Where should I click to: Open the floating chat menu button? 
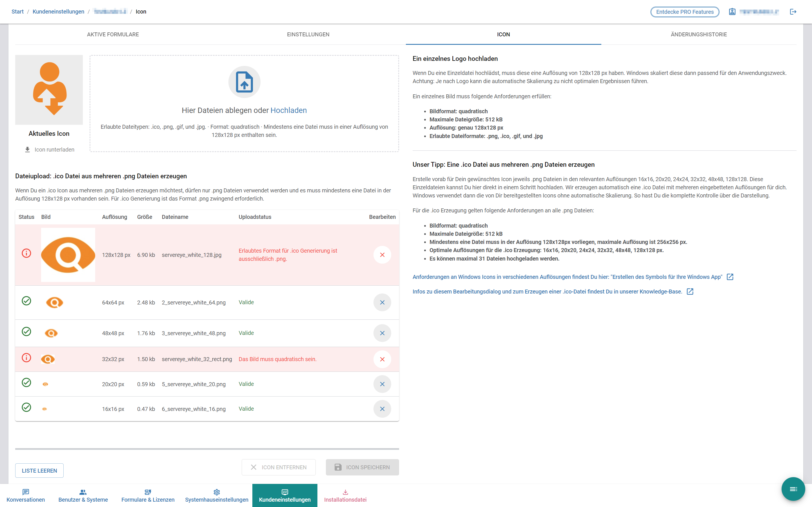click(x=793, y=489)
